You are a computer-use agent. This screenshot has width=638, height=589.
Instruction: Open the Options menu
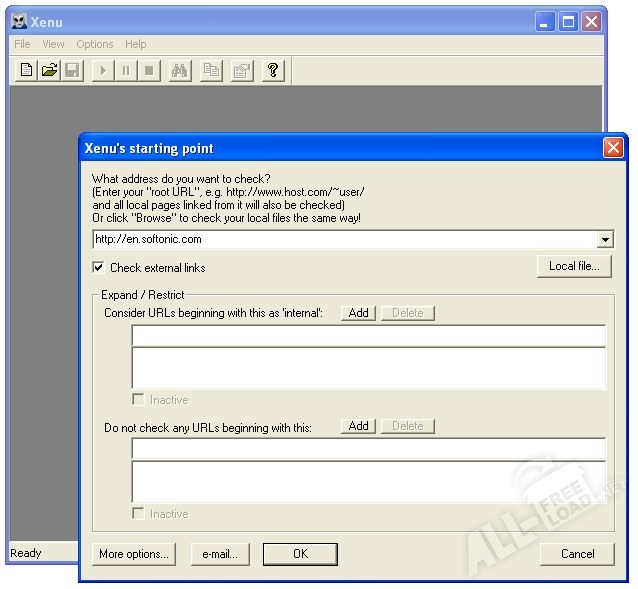95,44
